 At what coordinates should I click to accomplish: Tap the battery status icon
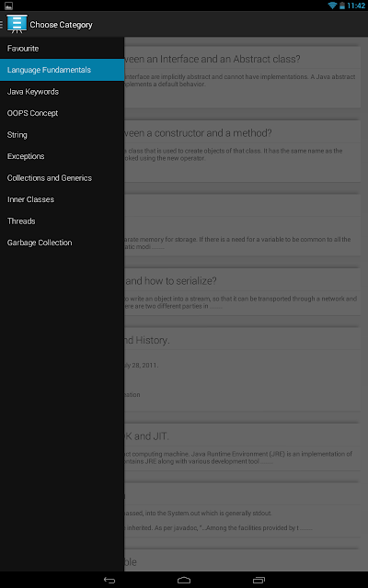(x=342, y=6)
